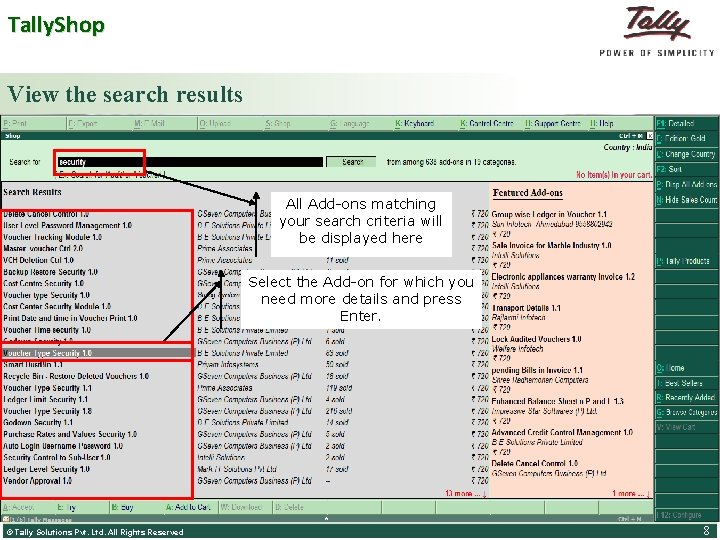Select Cost Centre Security 1.0 add-on
Viewport: 720px width, 540px height.
click(x=44, y=284)
